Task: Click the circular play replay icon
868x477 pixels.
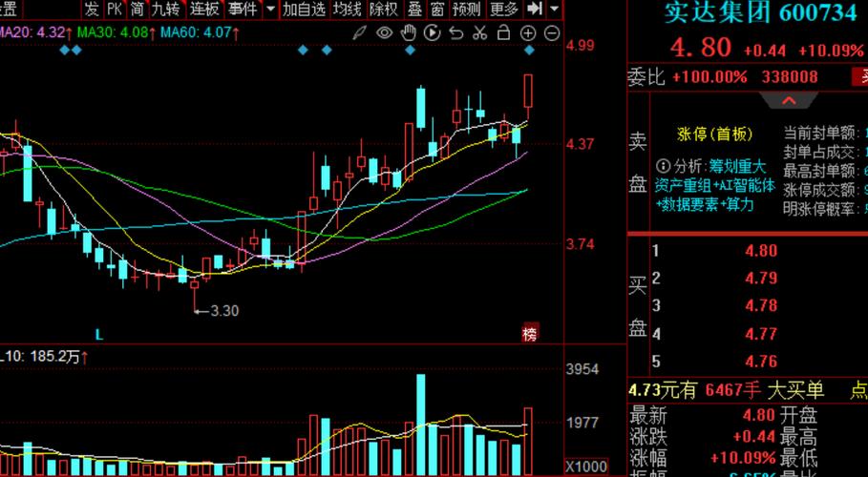Action: [432, 32]
